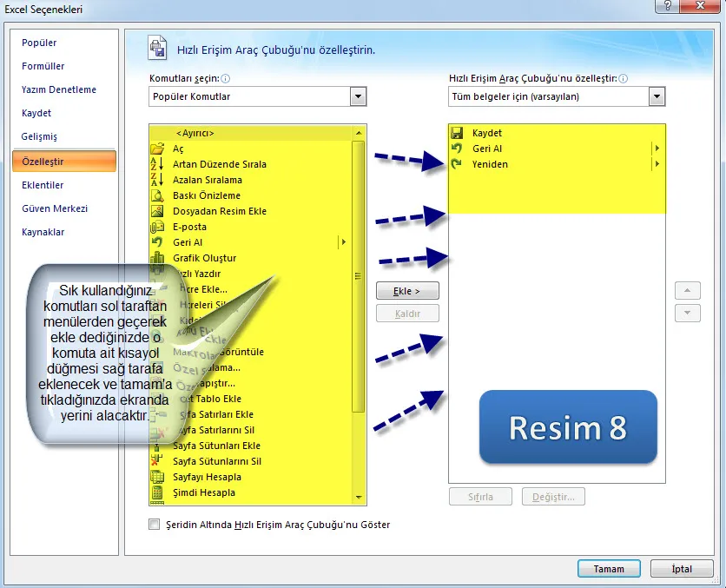
Task: Click the Aç folder icon in command list
Action: coord(157,149)
